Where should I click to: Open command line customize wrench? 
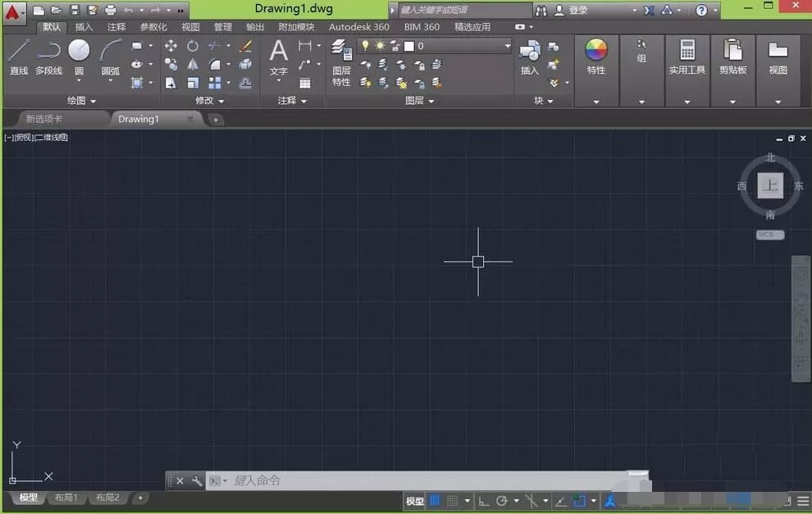[x=196, y=481]
